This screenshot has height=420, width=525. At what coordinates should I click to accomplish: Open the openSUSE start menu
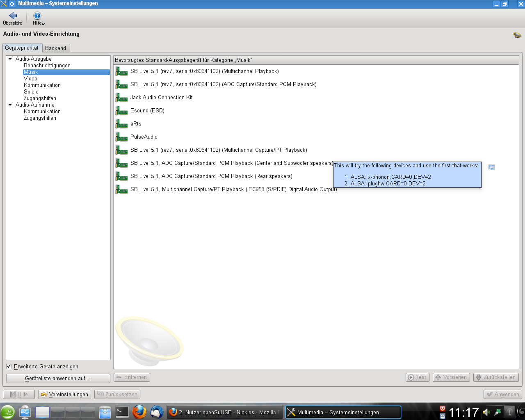tap(8, 412)
